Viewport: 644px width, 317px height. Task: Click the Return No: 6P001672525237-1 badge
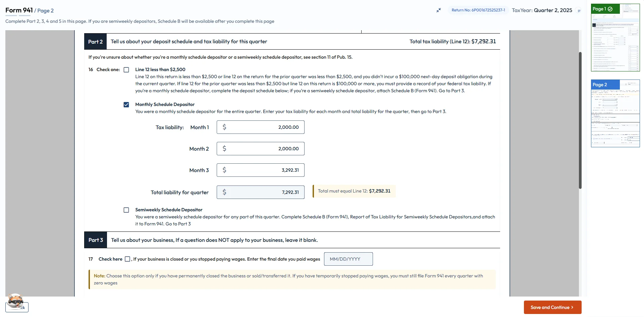click(478, 10)
